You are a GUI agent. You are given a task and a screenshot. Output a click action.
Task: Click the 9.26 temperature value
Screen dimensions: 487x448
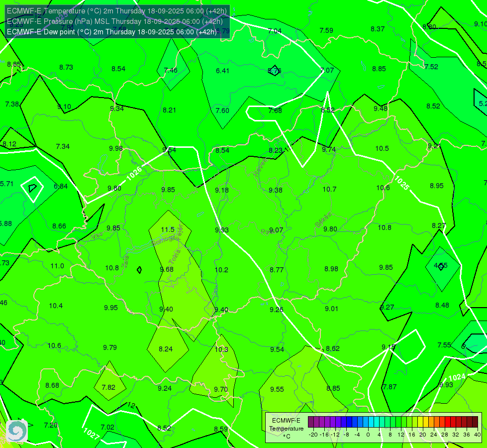pos(277,309)
